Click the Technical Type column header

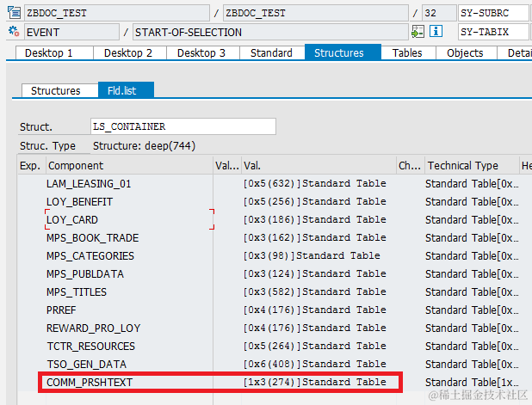click(x=472, y=165)
